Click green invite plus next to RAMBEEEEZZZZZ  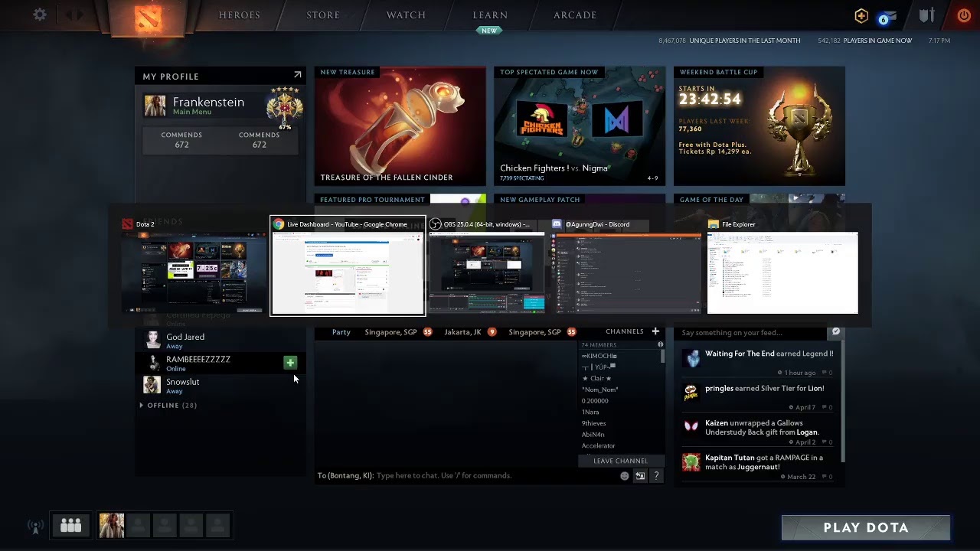pyautogui.click(x=289, y=363)
